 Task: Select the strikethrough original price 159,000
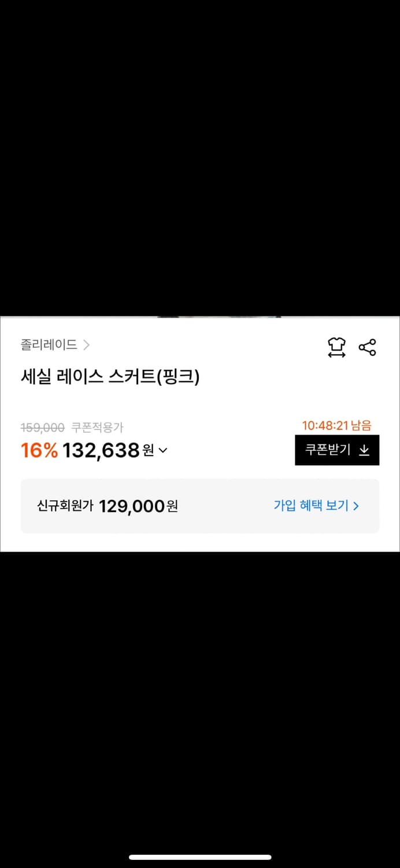pos(41,427)
